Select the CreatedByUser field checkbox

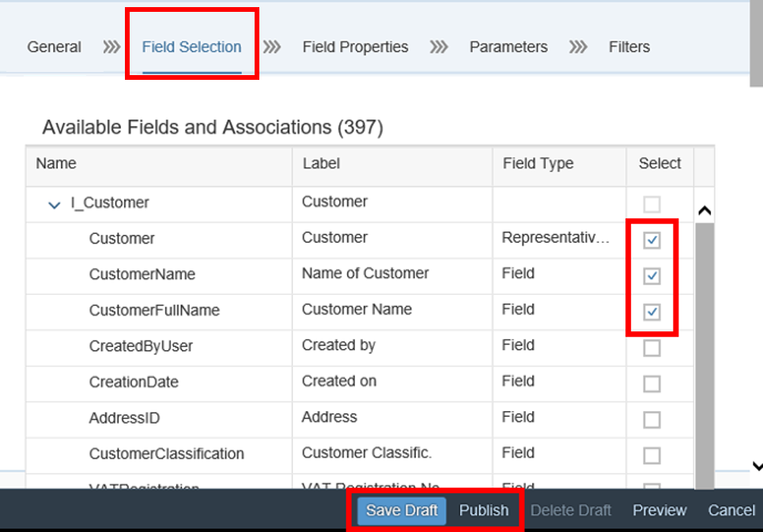pyautogui.click(x=652, y=348)
